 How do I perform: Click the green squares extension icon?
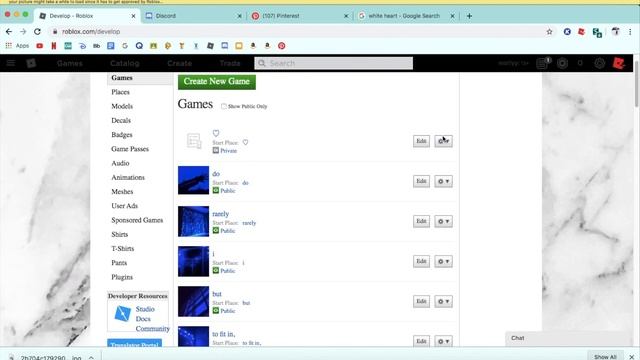tap(597, 32)
